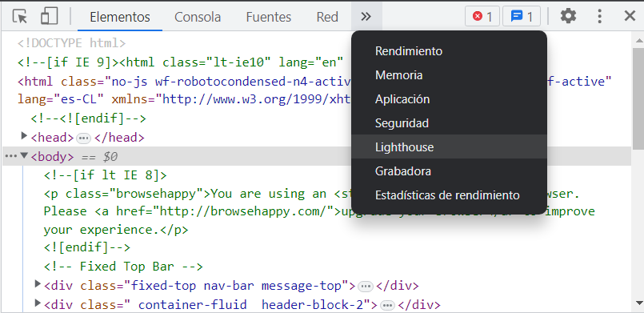Expand the fixed-top nav-bar div
Viewport: 644px width, 313px height.
(x=38, y=284)
